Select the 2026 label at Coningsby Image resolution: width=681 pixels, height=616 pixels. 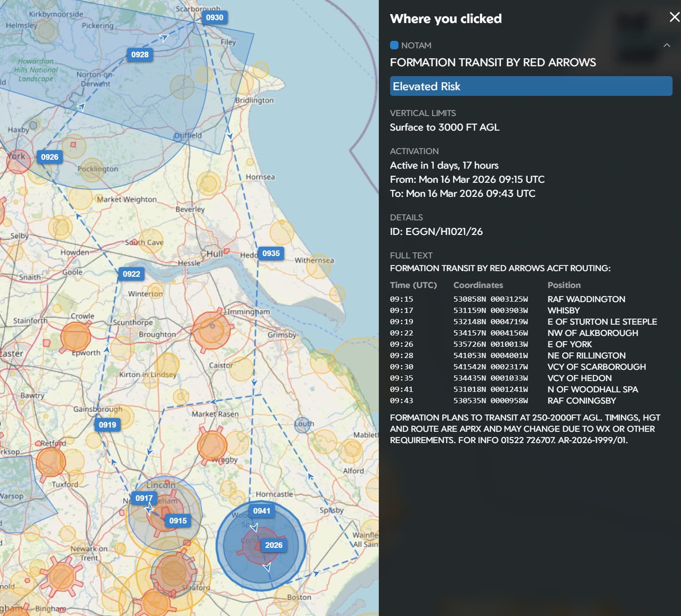point(274,545)
